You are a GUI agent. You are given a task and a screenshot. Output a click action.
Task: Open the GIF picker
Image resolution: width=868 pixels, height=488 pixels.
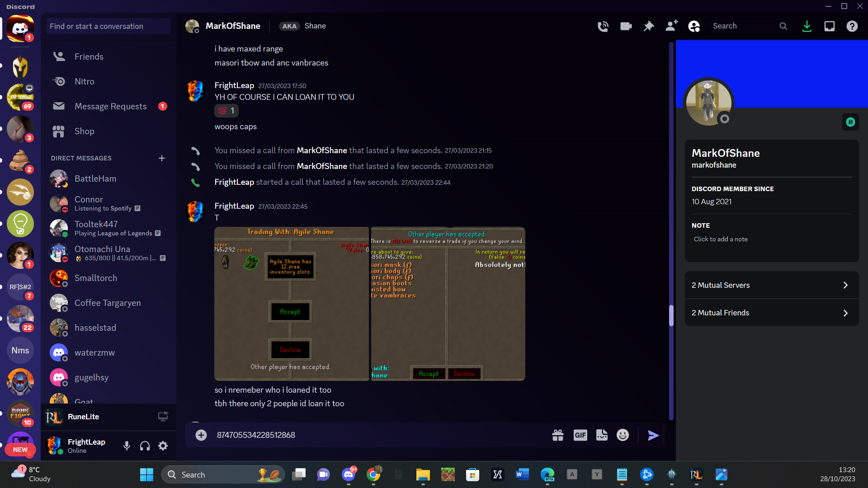coord(580,435)
